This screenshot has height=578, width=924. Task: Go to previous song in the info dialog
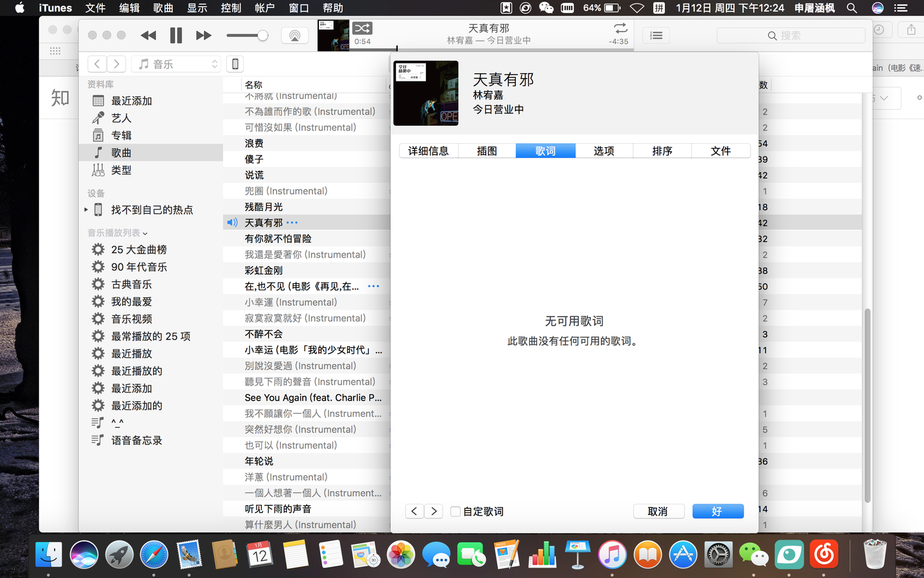pyautogui.click(x=415, y=511)
